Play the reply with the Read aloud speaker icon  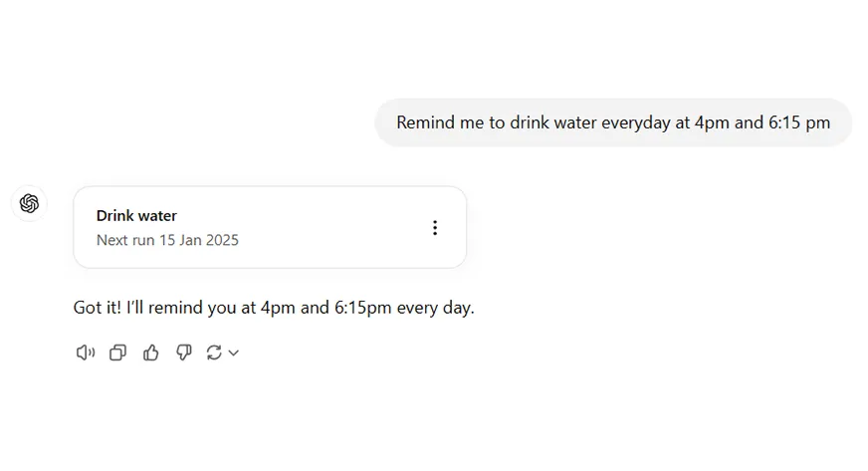click(86, 353)
